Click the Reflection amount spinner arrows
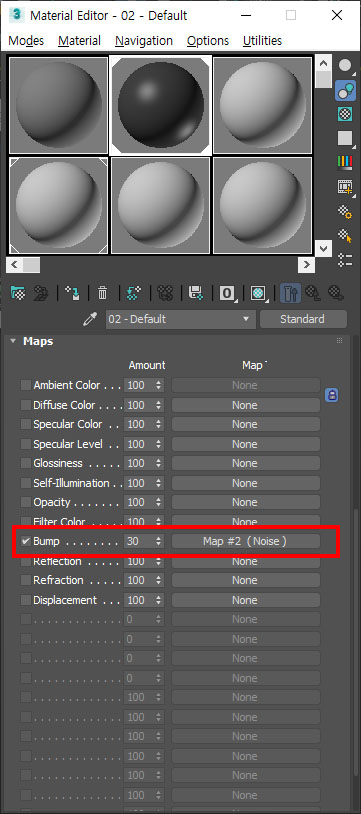 pyautogui.click(x=158, y=561)
